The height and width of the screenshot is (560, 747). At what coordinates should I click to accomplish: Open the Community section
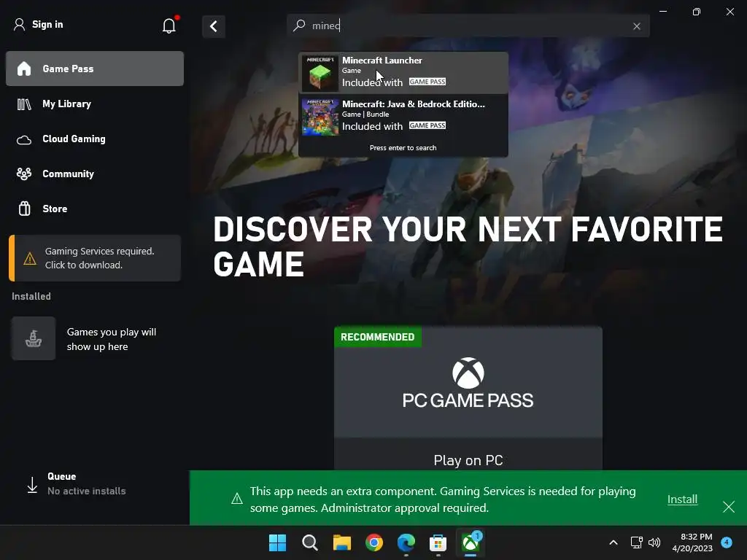[x=95, y=174]
